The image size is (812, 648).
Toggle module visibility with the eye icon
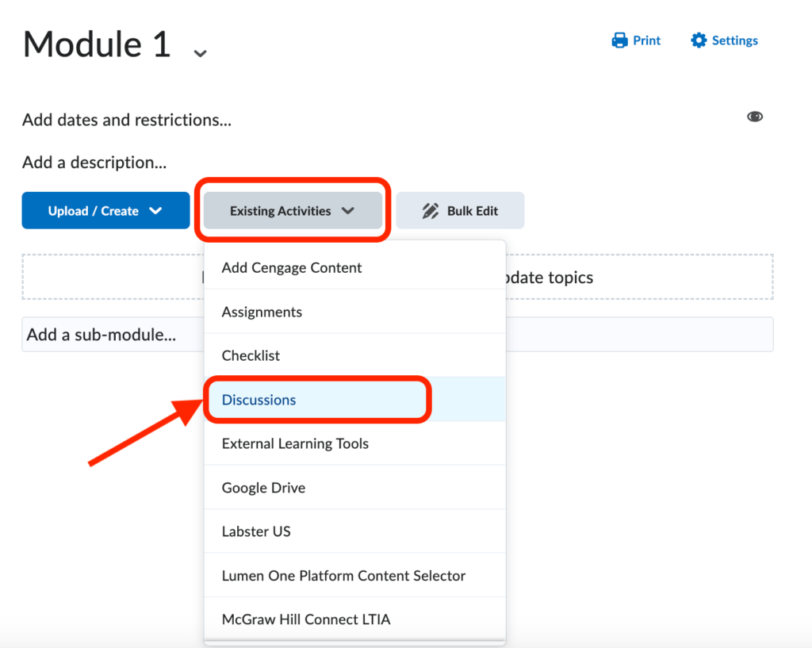tap(755, 117)
